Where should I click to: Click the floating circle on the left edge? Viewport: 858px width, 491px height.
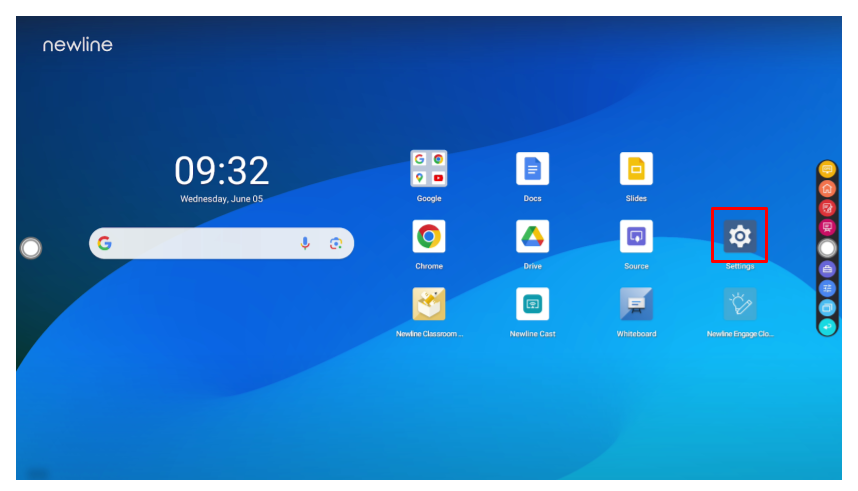coord(31,248)
